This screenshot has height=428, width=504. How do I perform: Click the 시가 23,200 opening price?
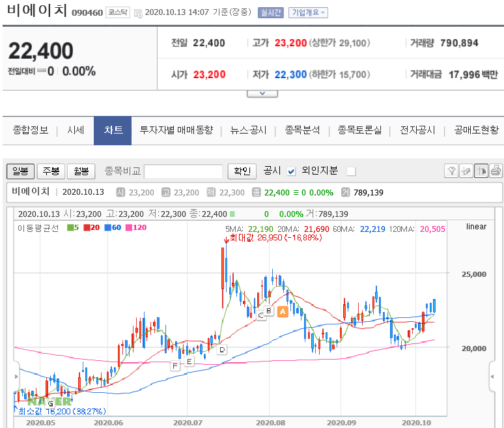[x=209, y=75]
